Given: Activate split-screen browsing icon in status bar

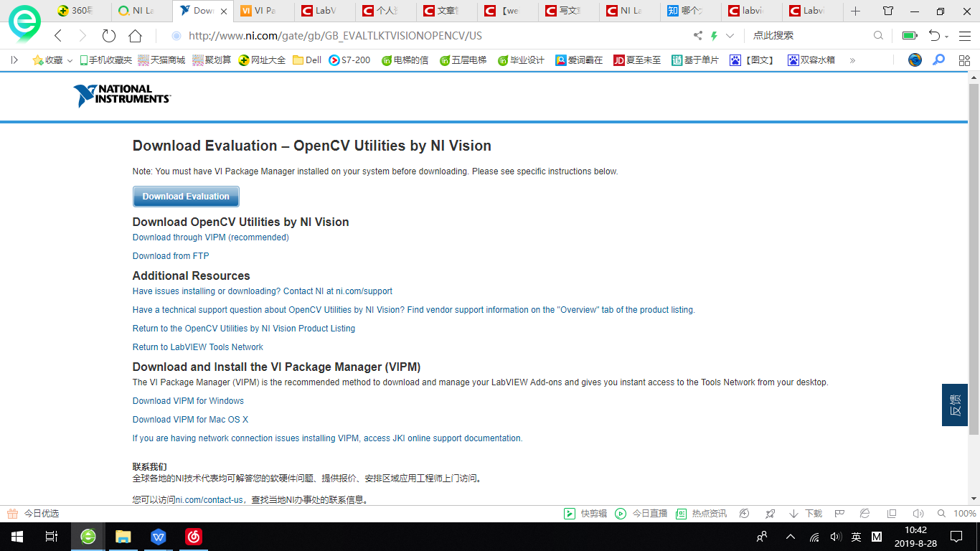Looking at the screenshot, I should 891,513.
